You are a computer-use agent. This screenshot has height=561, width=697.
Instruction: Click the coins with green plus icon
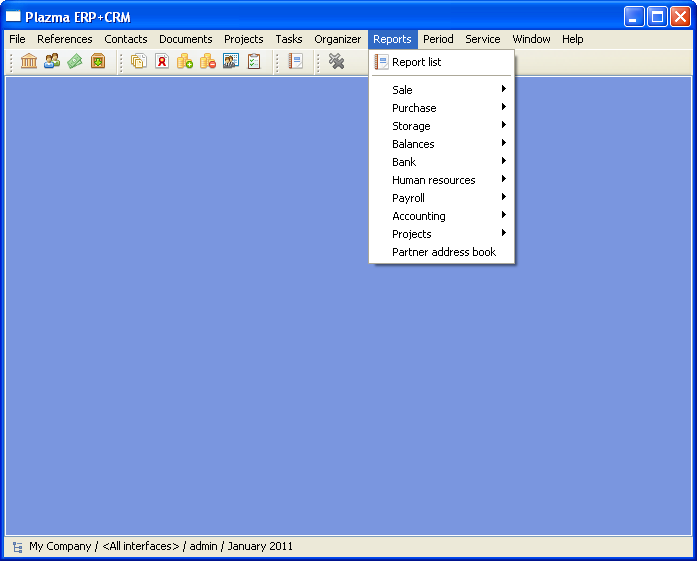coord(185,62)
